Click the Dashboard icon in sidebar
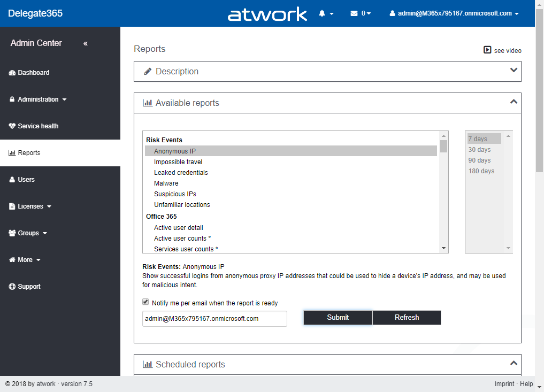This screenshot has width=544, height=392. pyautogui.click(x=12, y=73)
